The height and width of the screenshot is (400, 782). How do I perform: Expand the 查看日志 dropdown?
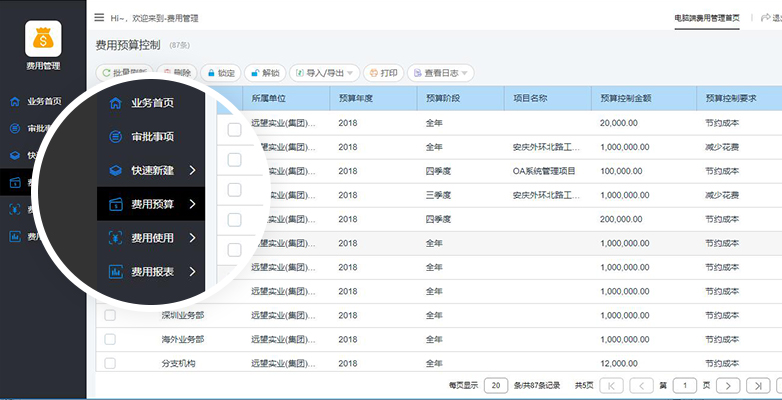(440, 73)
